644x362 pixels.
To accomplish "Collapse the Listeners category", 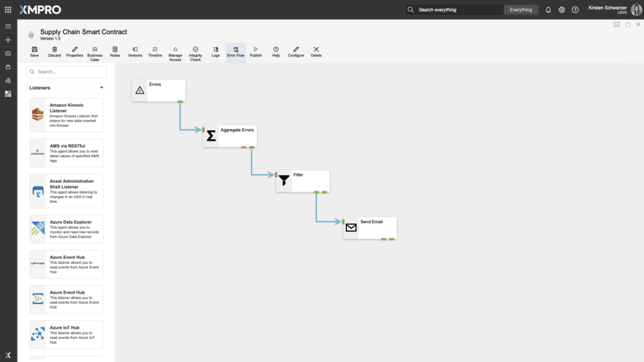I will (102, 88).
